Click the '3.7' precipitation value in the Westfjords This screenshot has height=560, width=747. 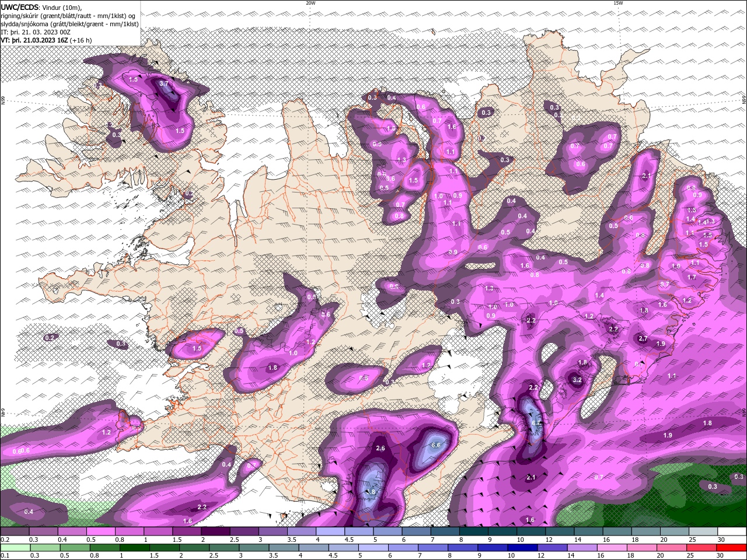(x=164, y=84)
